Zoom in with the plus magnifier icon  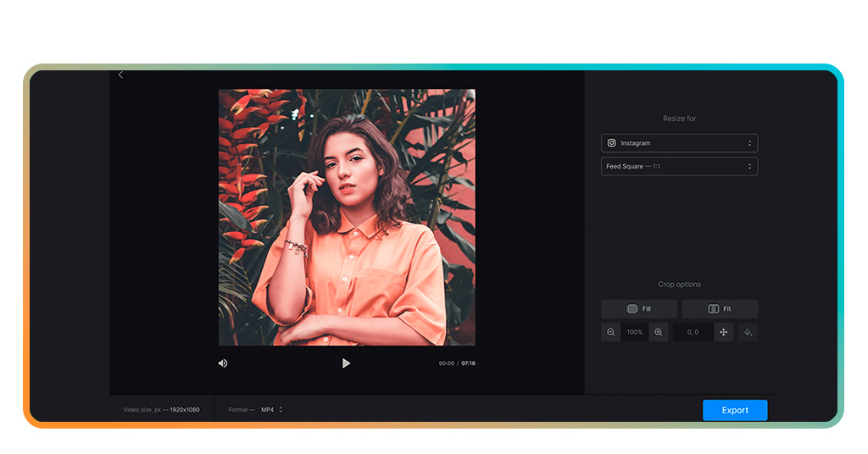pos(658,332)
